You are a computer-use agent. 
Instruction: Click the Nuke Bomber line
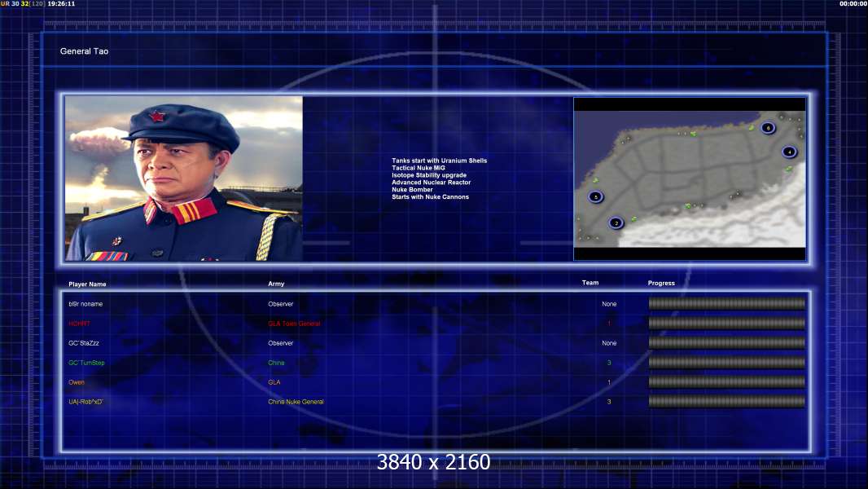(x=412, y=189)
